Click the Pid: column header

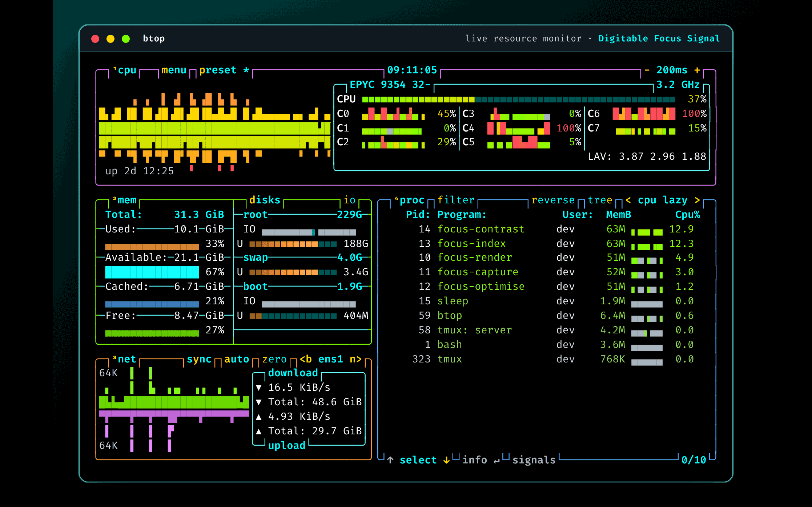point(418,215)
